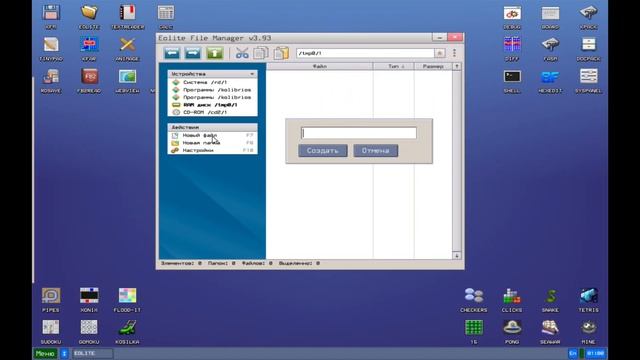This screenshot has width=640, height=360.
Task: Open the DOCPACK desktop icon
Action: coord(589,49)
